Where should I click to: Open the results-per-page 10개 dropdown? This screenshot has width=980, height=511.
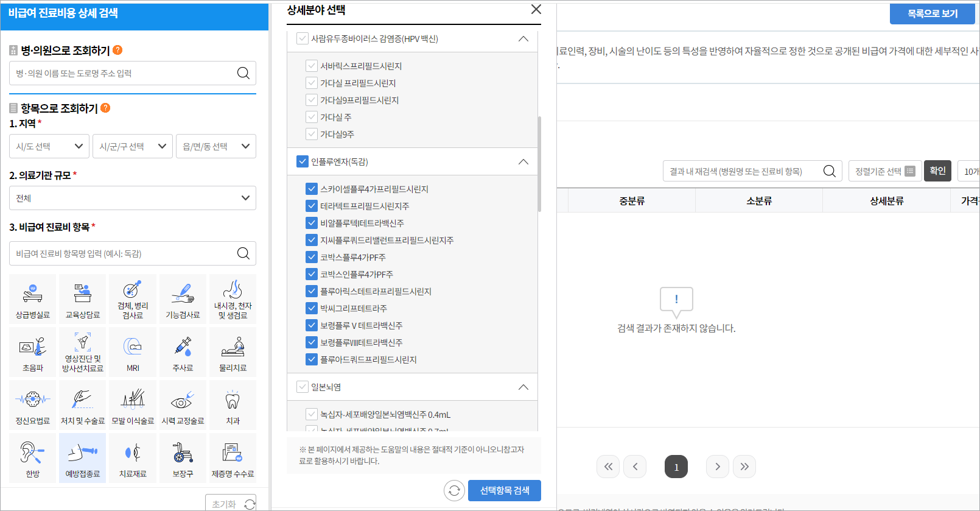(x=968, y=171)
